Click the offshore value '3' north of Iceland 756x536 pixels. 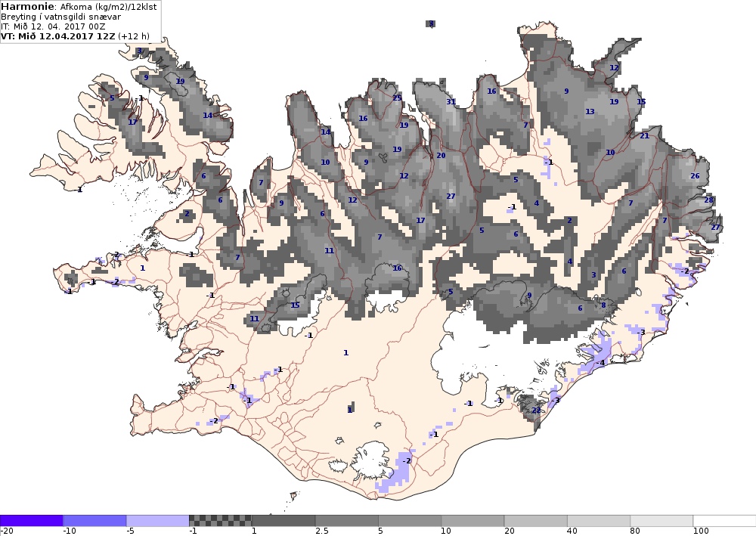pos(431,23)
